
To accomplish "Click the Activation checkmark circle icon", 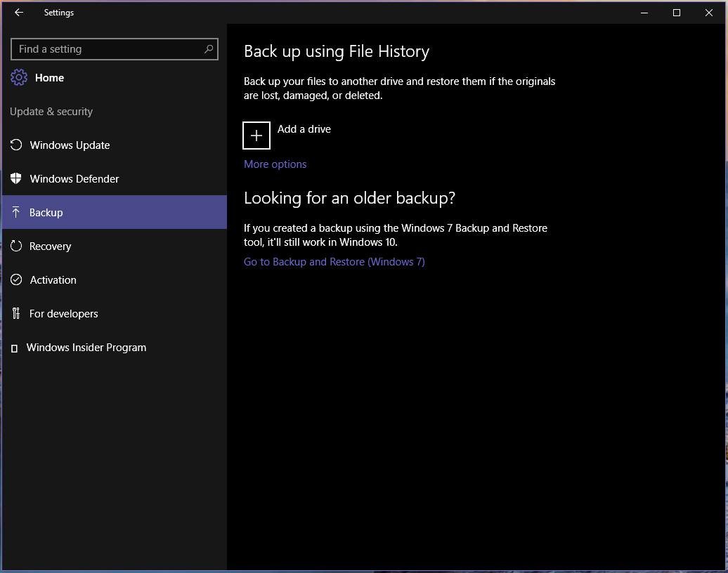I will [x=16, y=280].
